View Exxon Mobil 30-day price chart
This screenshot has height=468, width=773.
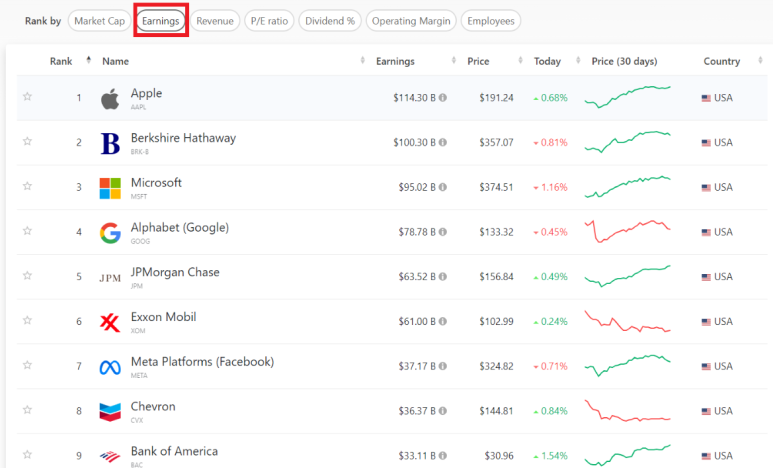pyautogui.click(x=628, y=321)
